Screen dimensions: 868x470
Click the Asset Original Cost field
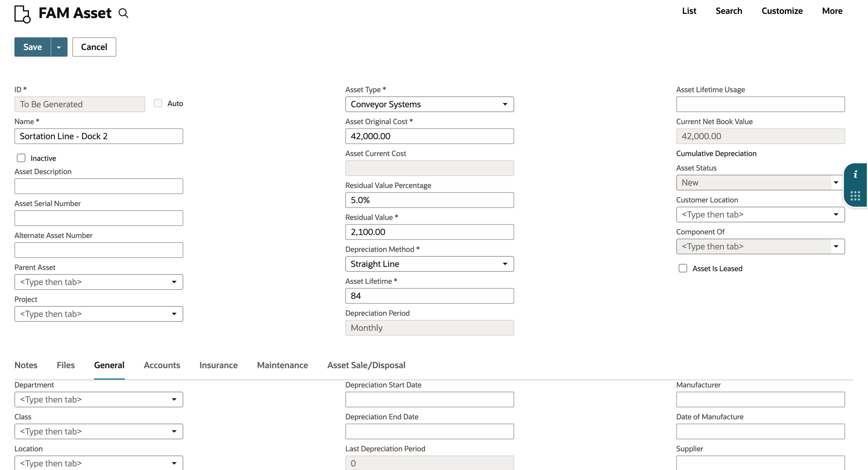(x=429, y=136)
